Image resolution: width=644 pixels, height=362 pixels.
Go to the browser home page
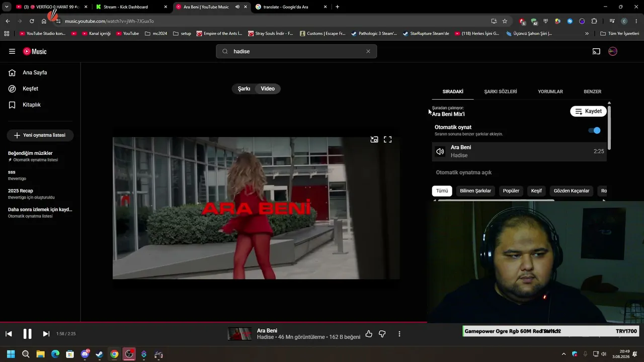[x=44, y=21]
